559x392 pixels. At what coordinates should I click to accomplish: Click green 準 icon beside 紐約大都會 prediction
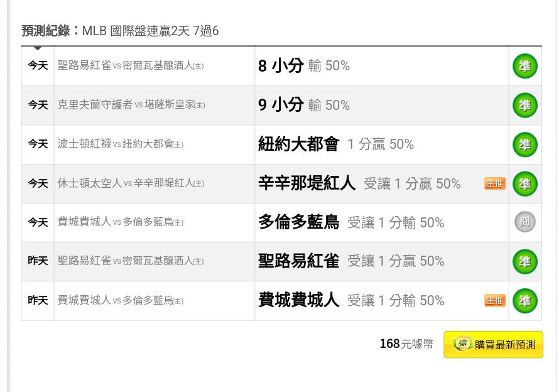(525, 144)
